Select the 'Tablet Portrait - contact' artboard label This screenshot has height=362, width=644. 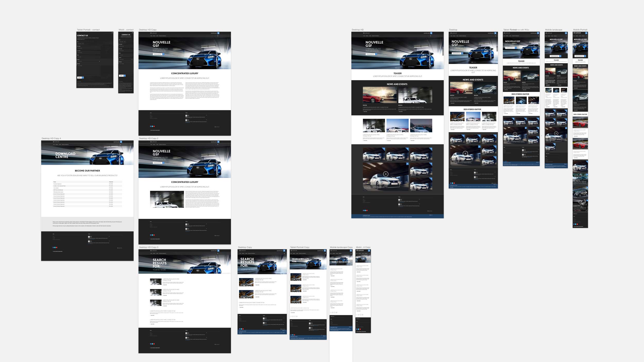pos(88,30)
